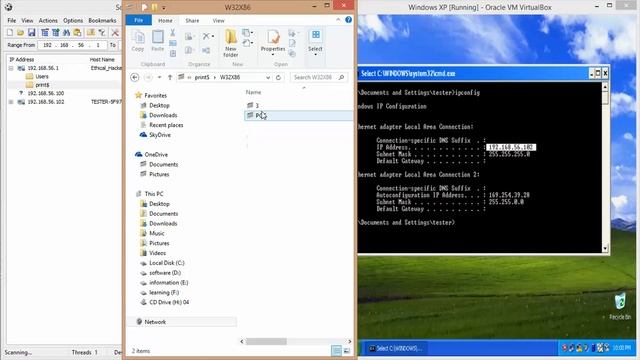Click Range From IP input field

[x=72, y=45]
